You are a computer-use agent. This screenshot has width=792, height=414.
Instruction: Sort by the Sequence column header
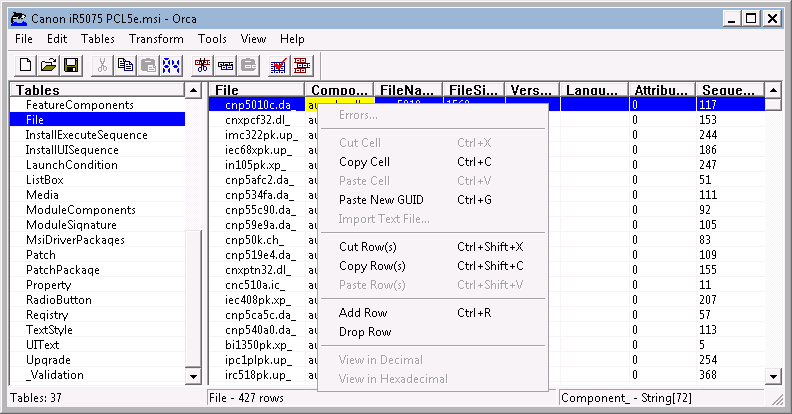(x=728, y=90)
